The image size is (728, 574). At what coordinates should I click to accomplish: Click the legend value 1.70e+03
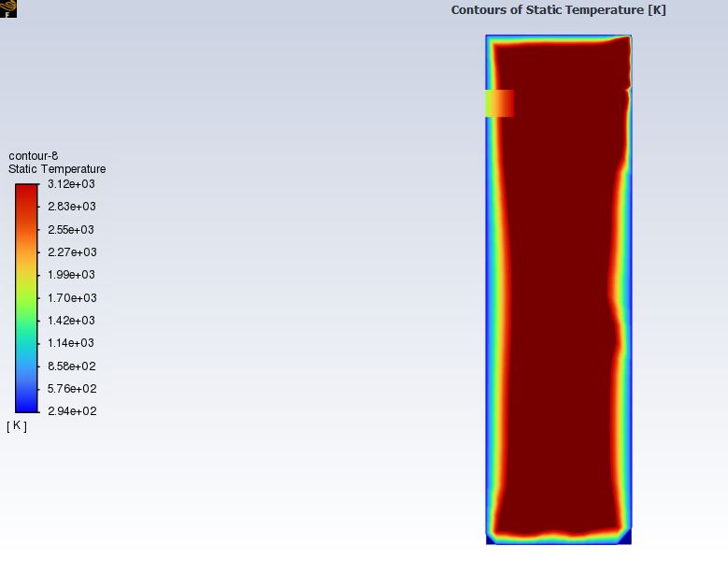tap(72, 297)
